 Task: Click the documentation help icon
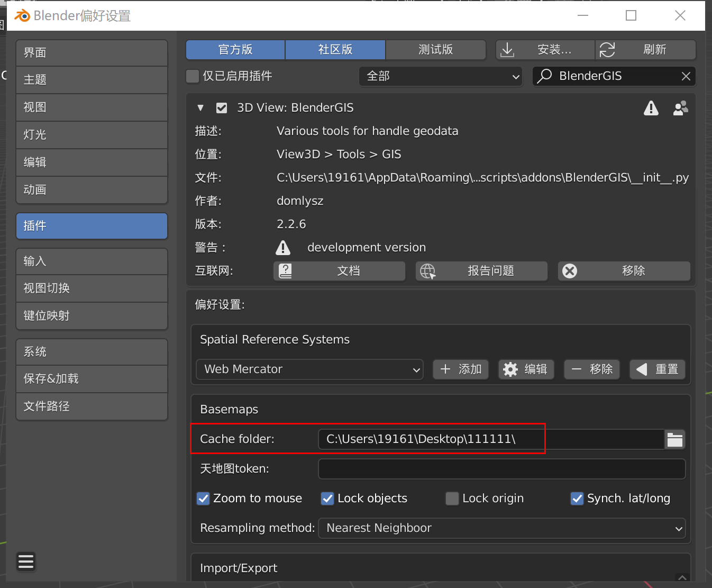tap(285, 271)
